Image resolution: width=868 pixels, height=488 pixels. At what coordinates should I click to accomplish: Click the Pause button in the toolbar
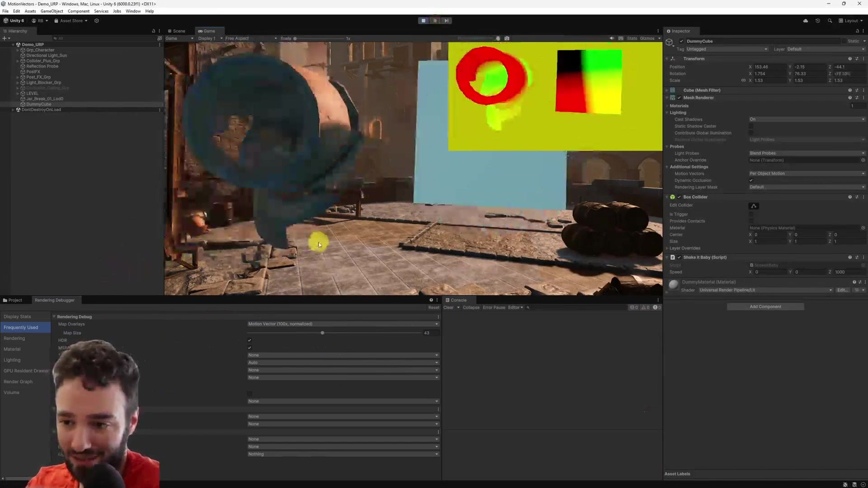tap(434, 20)
